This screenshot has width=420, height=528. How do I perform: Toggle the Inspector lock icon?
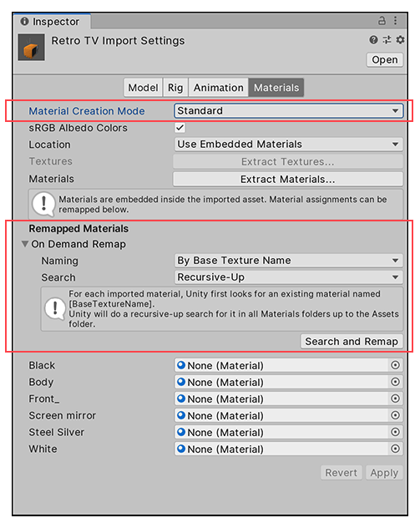pyautogui.click(x=382, y=21)
